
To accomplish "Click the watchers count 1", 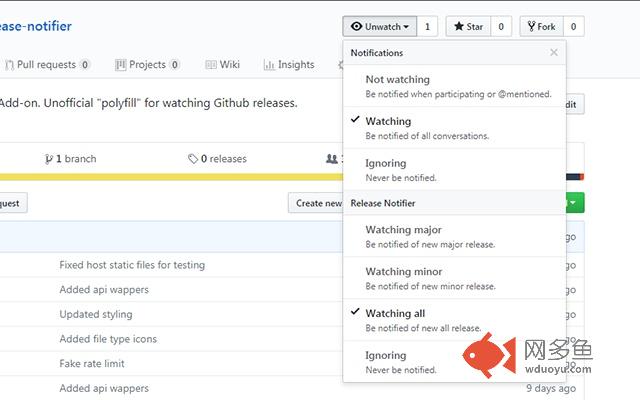I will pyautogui.click(x=427, y=27).
